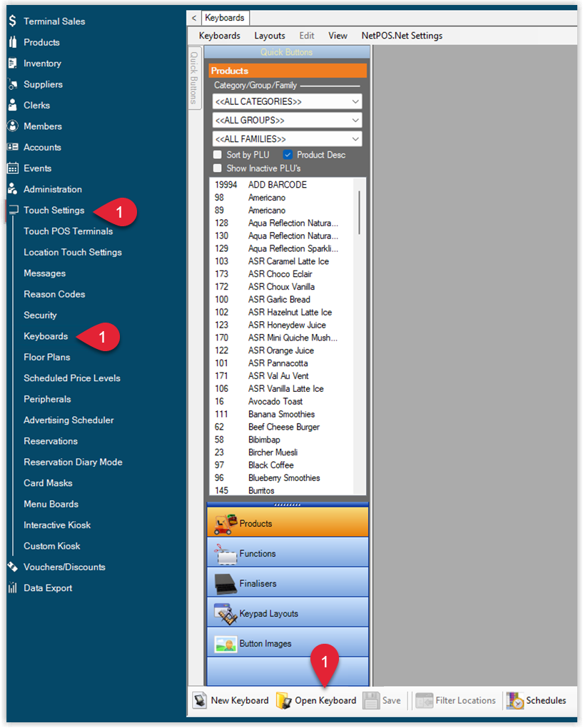583x728 pixels.
Task: Open the Keyboards menu
Action: 220,36
